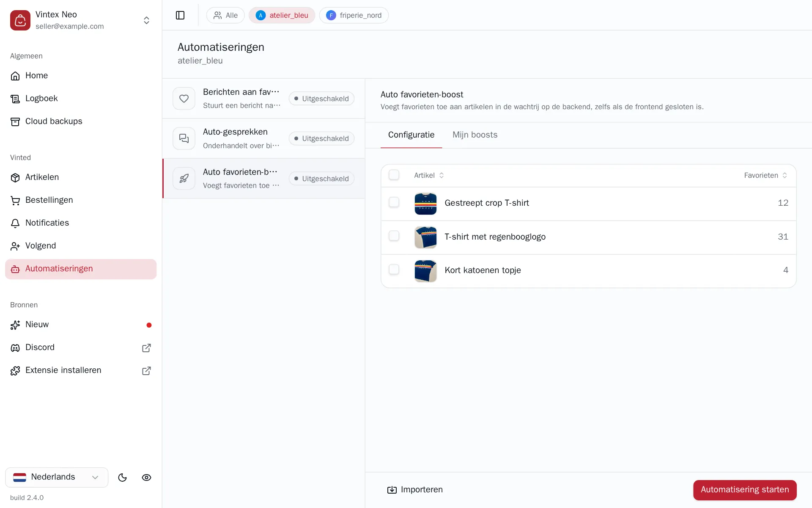Viewport: 812px width, 508px height.
Task: Select the Alle accounts filter
Action: pos(225,15)
